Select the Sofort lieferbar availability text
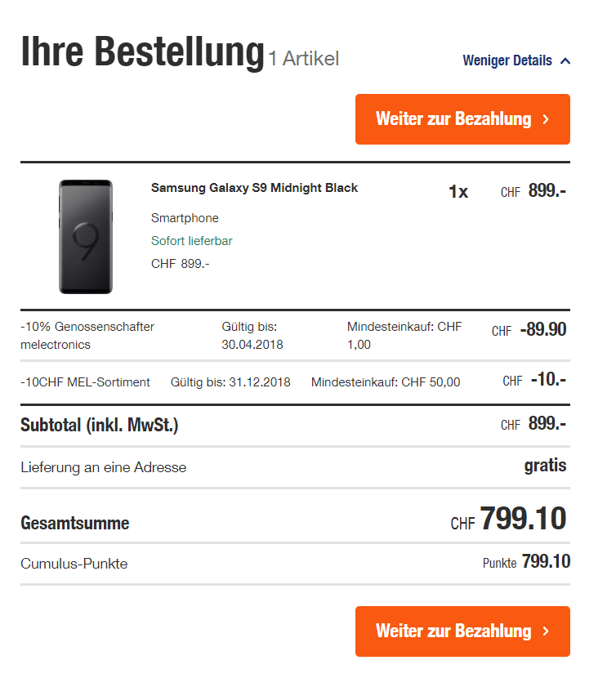Screen dimensions: 616x696 191,241
